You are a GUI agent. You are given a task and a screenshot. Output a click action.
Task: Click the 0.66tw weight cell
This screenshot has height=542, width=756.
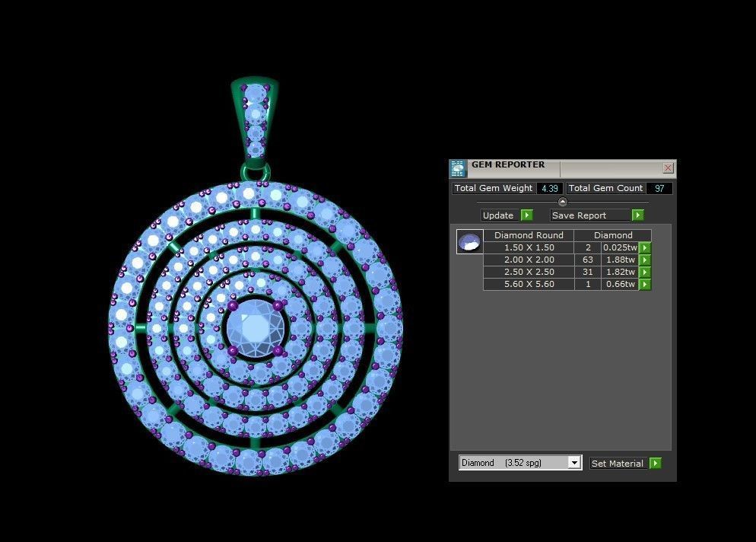tap(620, 284)
